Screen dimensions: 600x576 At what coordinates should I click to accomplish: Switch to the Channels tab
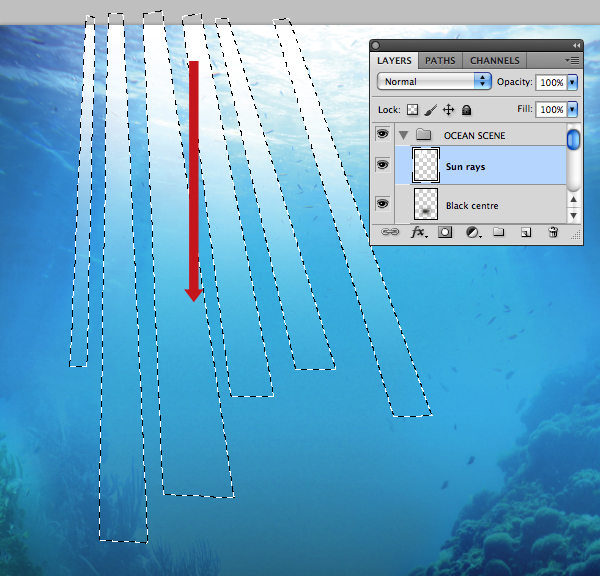[494, 60]
